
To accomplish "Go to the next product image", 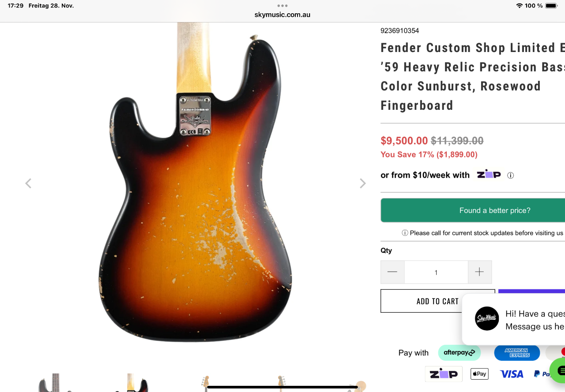I will (362, 183).
